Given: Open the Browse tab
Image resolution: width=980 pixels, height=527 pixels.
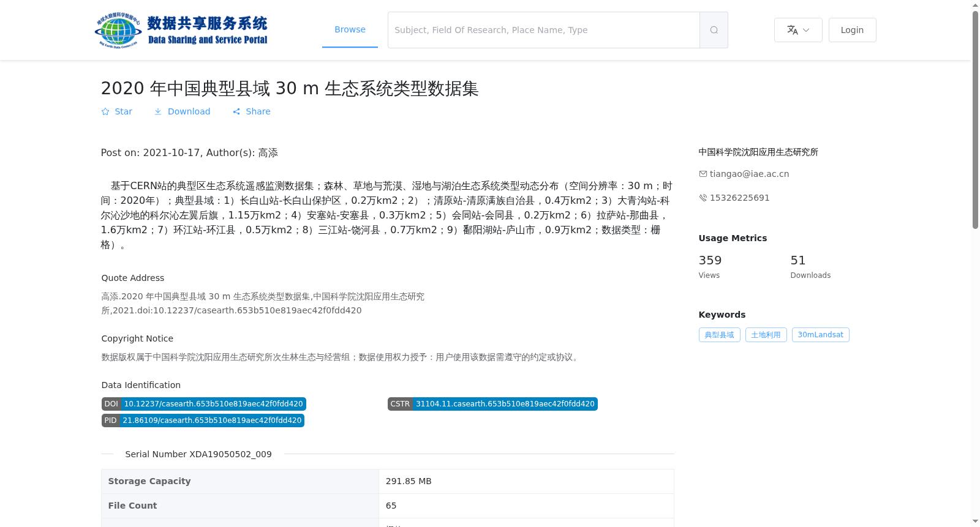Looking at the screenshot, I should click(x=350, y=29).
